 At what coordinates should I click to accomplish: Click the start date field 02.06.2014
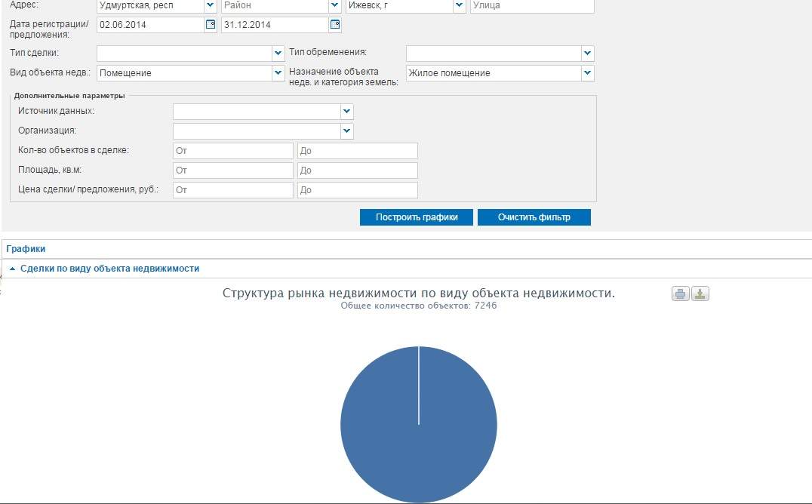click(x=150, y=25)
